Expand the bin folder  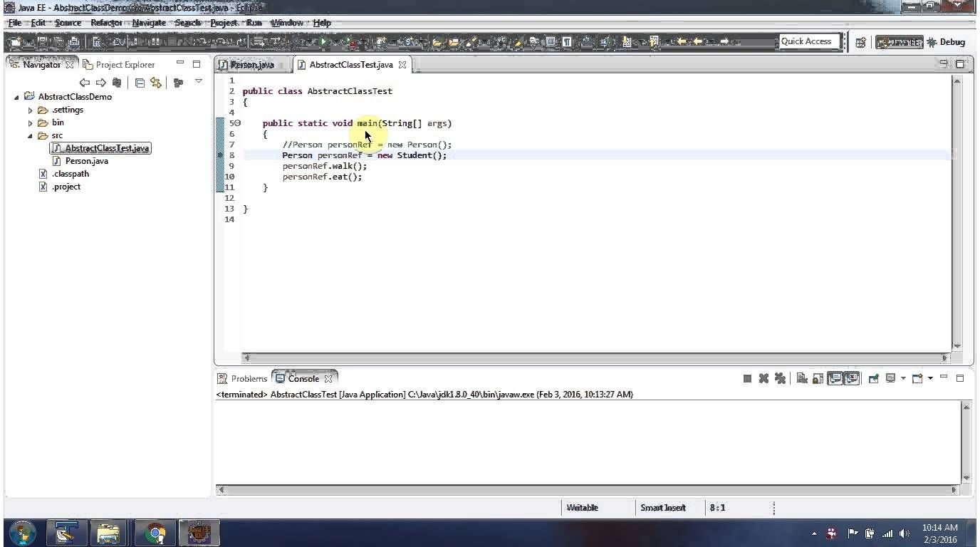[x=31, y=123]
